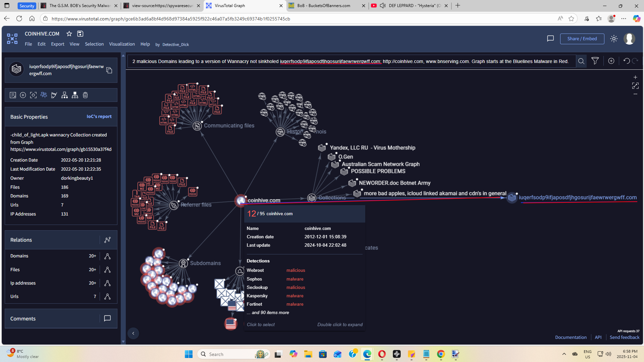This screenshot has height=362, width=644.
Task: Zoom out of the graph canvas
Action: pyautogui.click(x=635, y=94)
